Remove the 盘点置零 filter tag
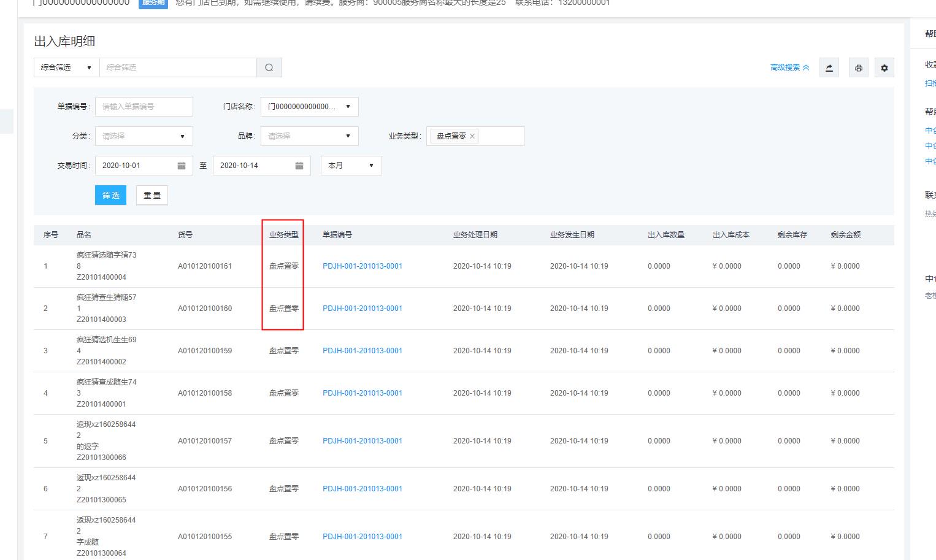Screen dimensions: 936x560 (x=472, y=136)
